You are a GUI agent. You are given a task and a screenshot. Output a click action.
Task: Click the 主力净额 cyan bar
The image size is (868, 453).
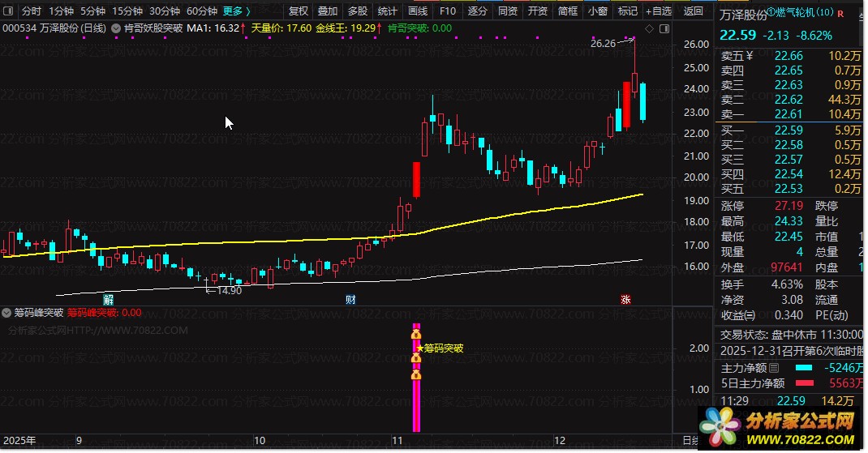pos(804,368)
